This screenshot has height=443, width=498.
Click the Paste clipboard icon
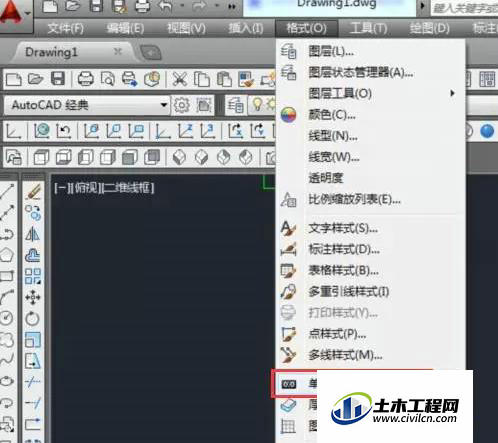click(x=224, y=79)
